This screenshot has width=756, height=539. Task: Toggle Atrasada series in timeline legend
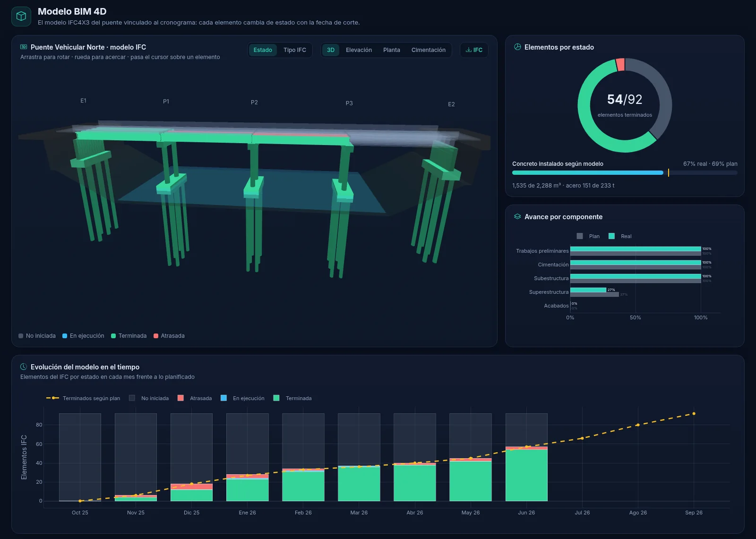pyautogui.click(x=195, y=398)
